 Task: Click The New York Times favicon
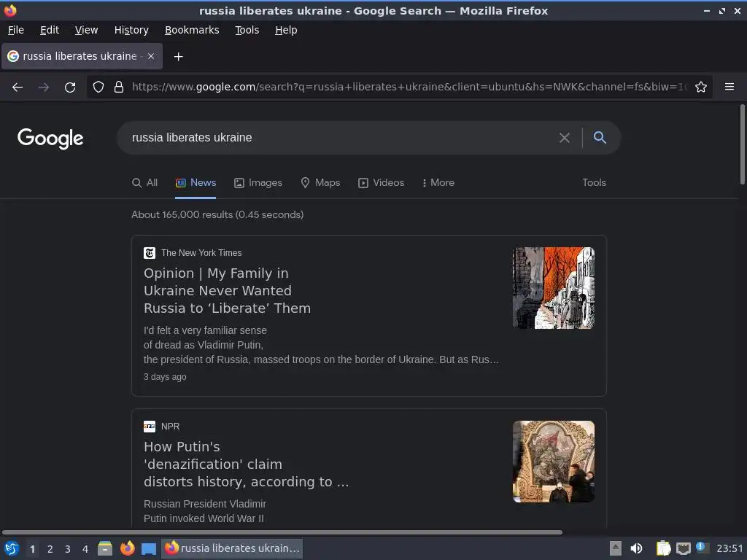[x=150, y=253]
